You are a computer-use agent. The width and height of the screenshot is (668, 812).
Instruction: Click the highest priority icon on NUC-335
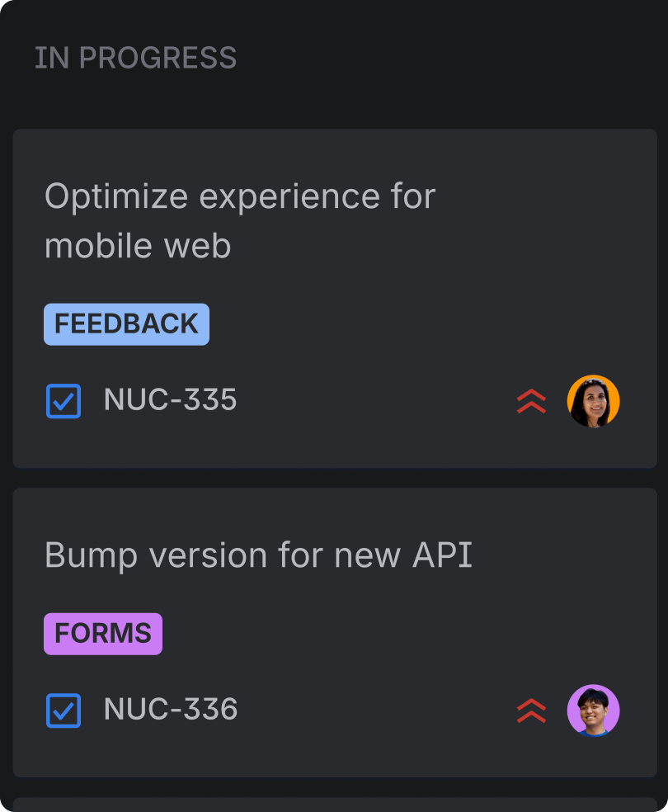531,401
